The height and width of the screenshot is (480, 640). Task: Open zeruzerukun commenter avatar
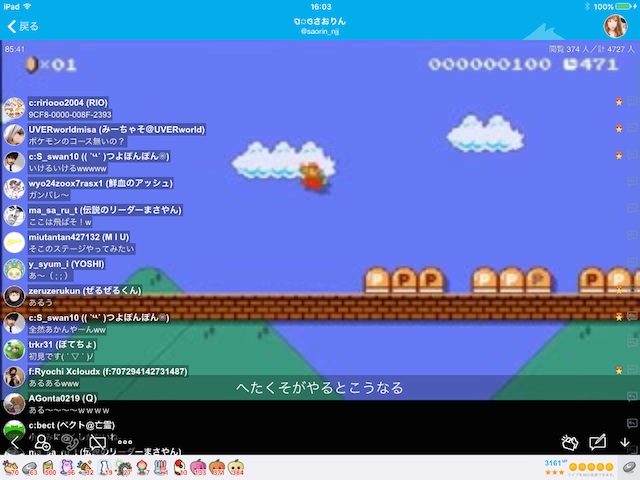coord(14,296)
